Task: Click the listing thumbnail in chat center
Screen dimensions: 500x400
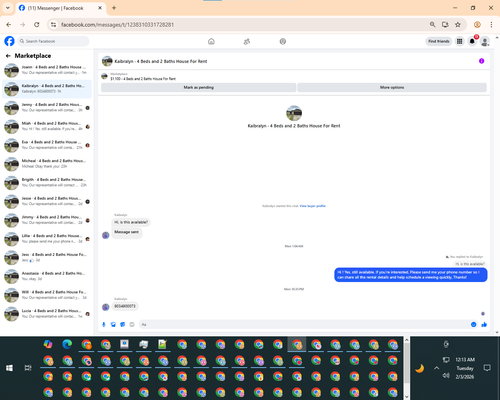Action: coord(294,113)
